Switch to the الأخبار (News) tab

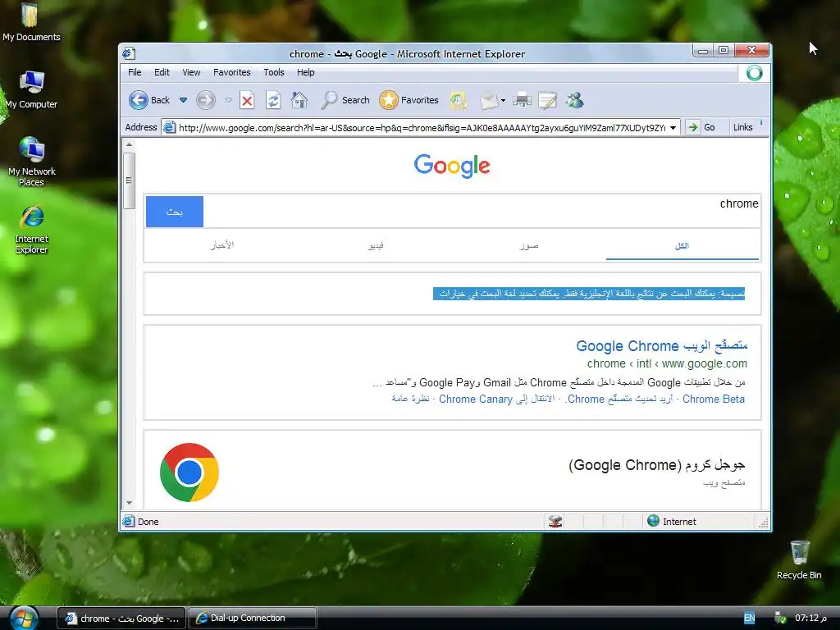click(221, 245)
